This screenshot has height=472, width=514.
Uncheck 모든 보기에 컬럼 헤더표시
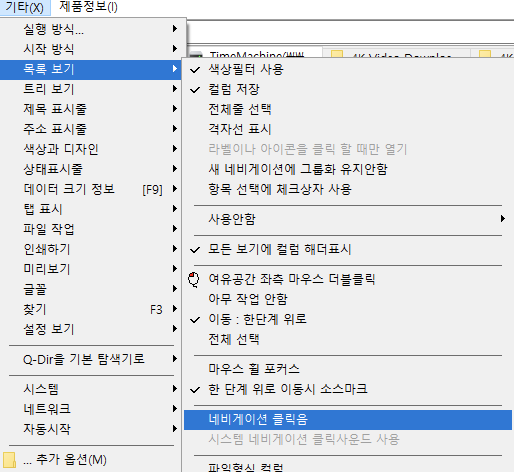[x=348, y=249]
